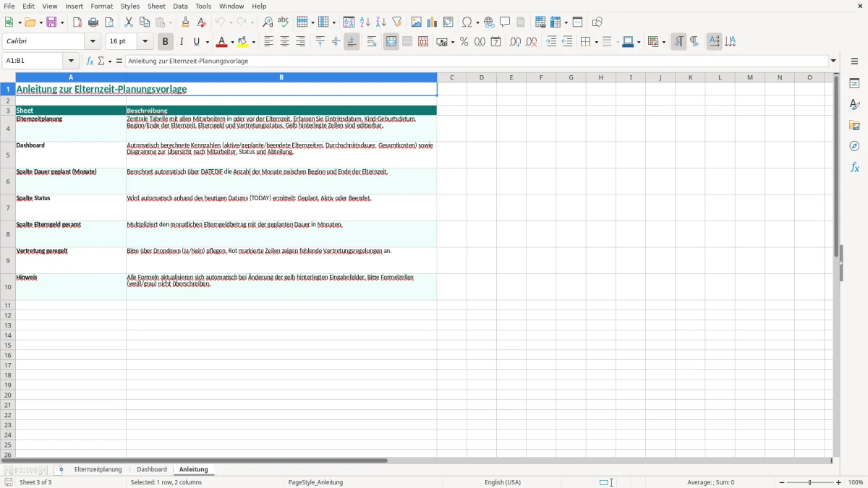Click the Clone Formatting paintbrush icon

(185, 22)
